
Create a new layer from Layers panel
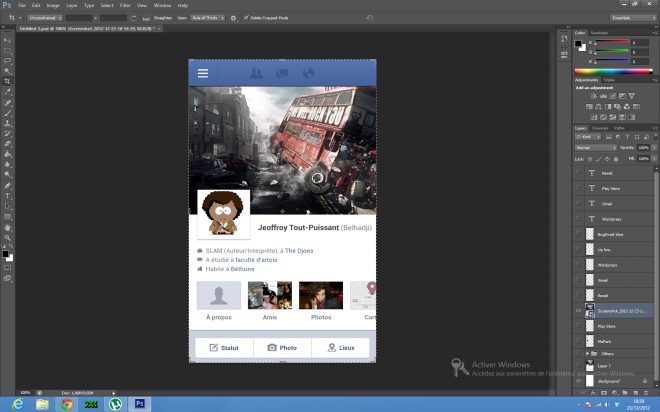pyautogui.click(x=636, y=393)
